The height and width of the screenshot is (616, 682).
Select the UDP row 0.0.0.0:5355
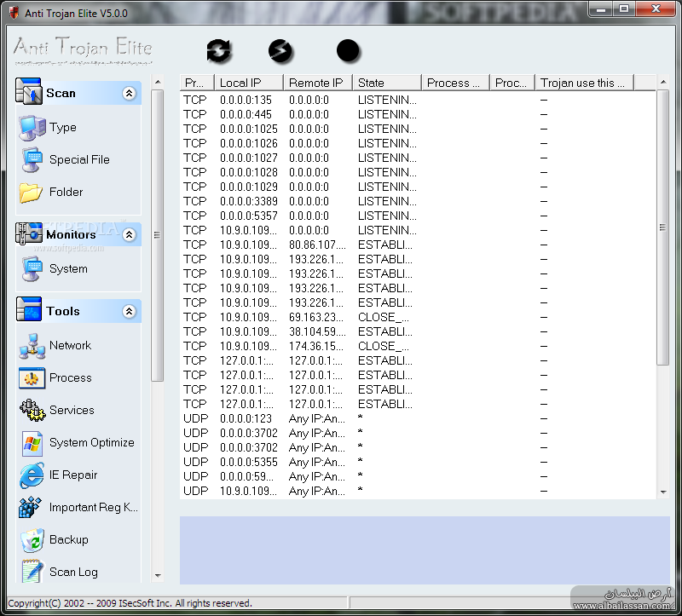418,462
